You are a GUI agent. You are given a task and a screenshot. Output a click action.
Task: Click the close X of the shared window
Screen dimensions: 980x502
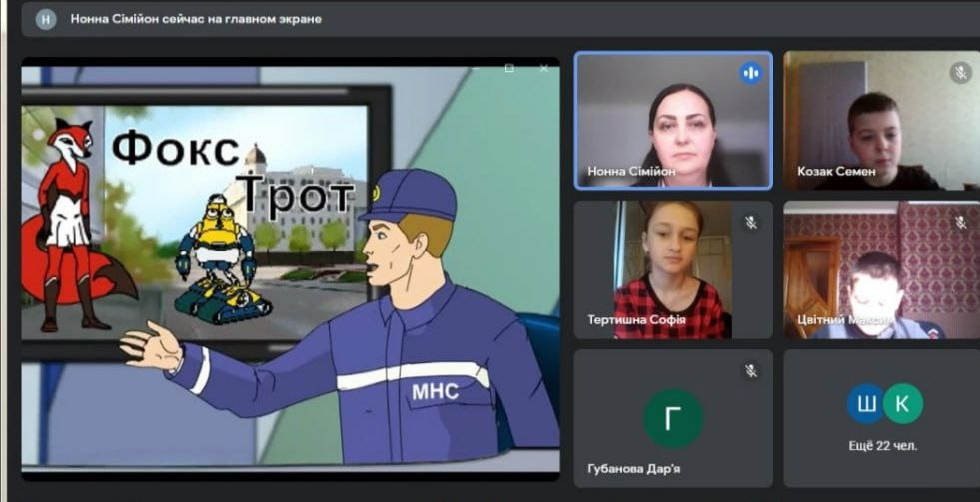coord(543,68)
